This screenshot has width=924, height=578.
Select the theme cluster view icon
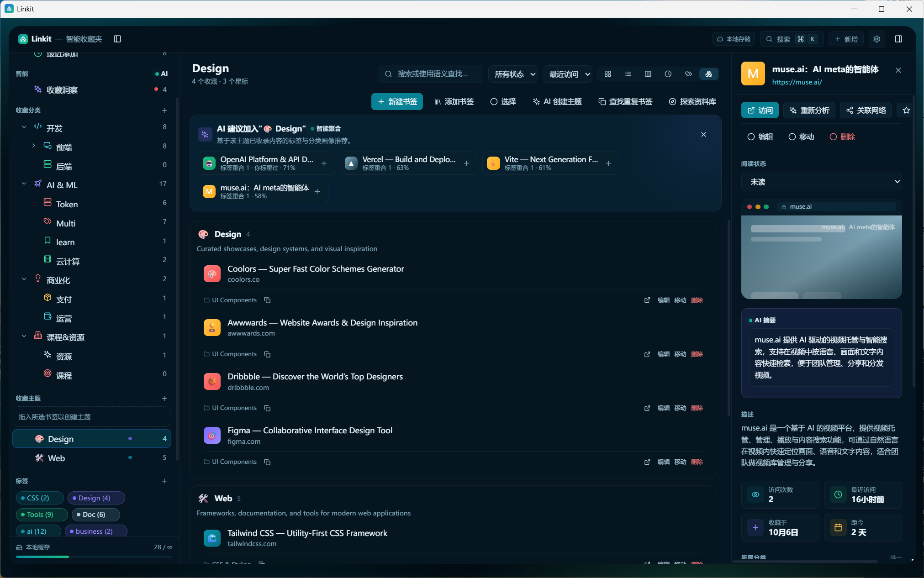[709, 74]
